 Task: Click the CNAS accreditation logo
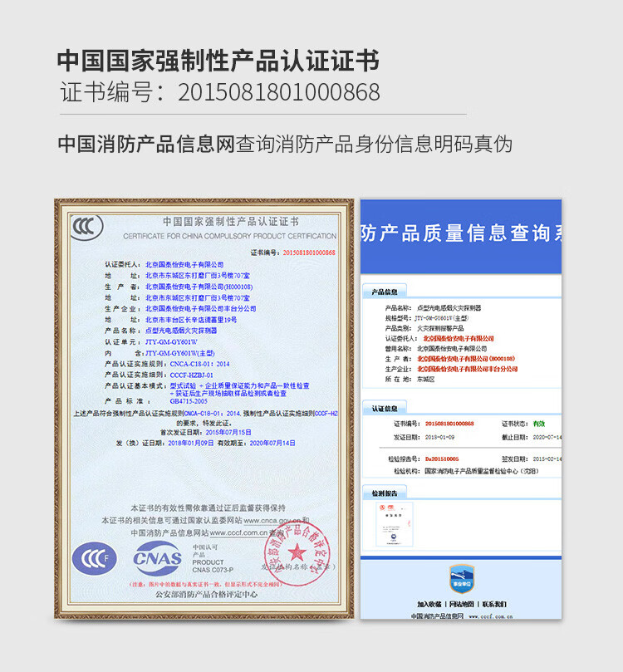click(157, 558)
